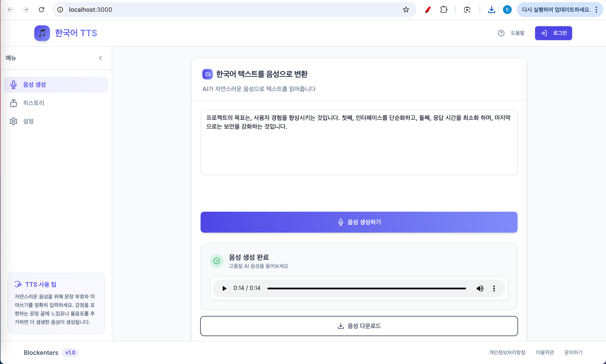The image size is (606, 364).
Task: Open the audio player three-dot menu
Action: pos(494,288)
